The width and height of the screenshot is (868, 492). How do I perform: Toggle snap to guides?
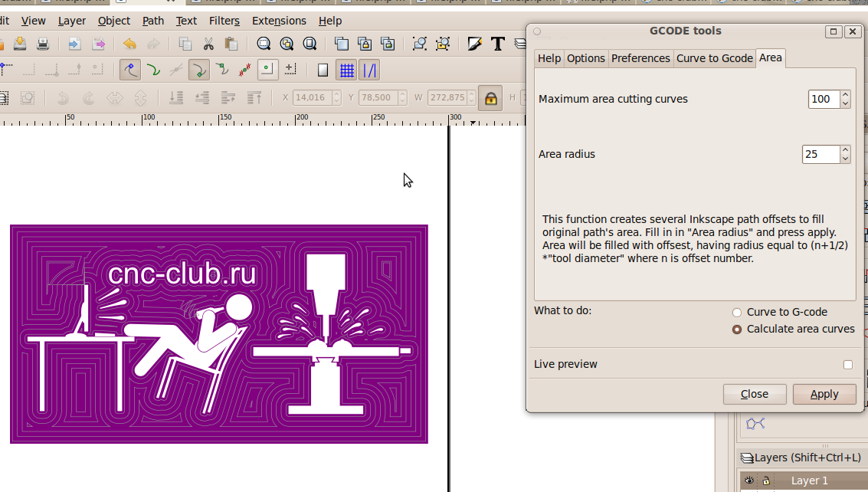click(369, 71)
